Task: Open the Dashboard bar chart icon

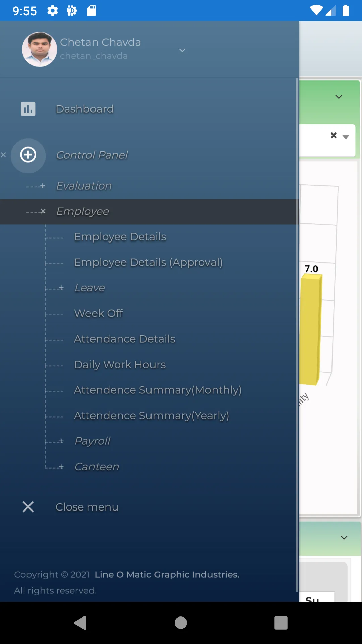Action: pos(28,109)
